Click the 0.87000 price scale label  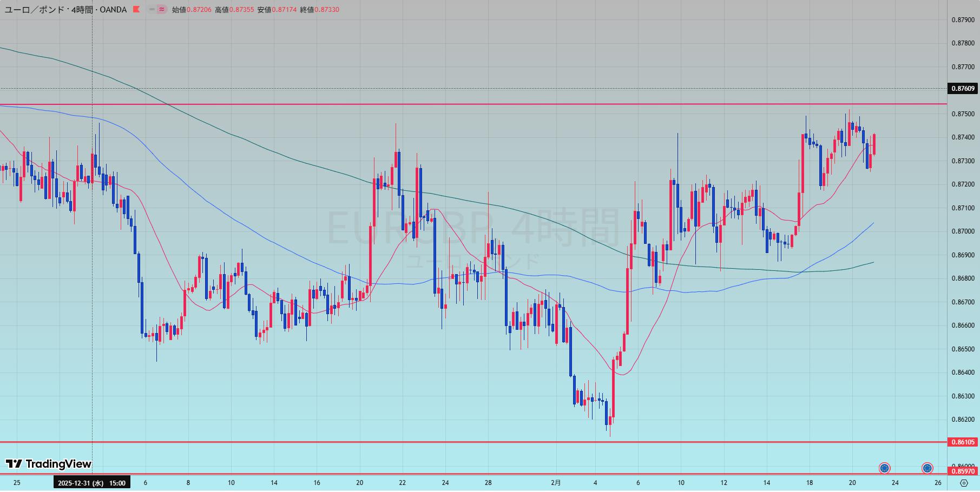963,231
